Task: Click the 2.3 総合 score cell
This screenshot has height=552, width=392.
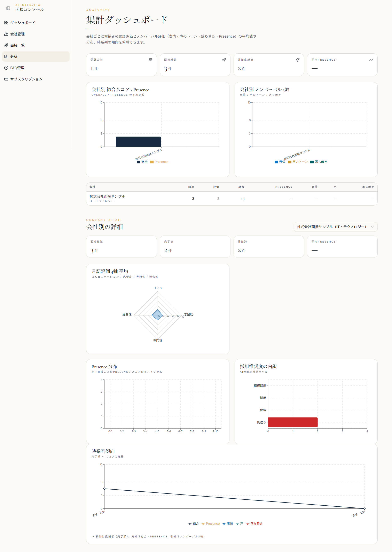Action: (x=243, y=199)
